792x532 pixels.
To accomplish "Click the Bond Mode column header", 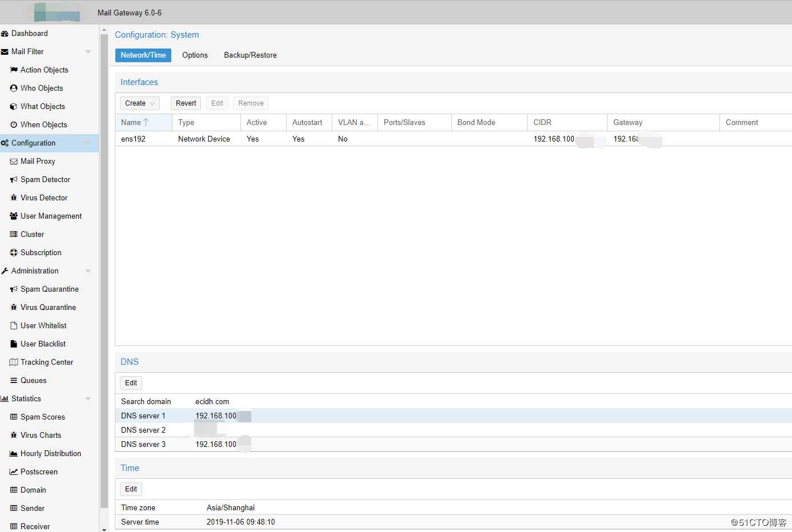I will [489, 123].
